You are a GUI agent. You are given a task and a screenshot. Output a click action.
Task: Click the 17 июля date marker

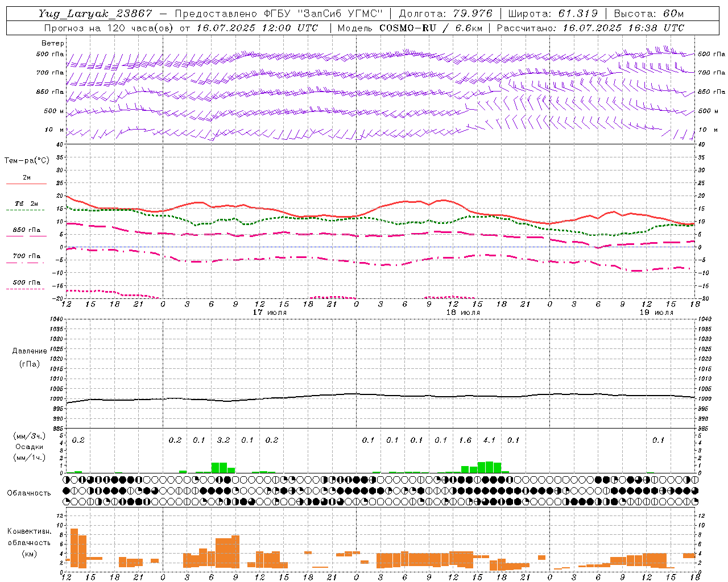tap(270, 313)
